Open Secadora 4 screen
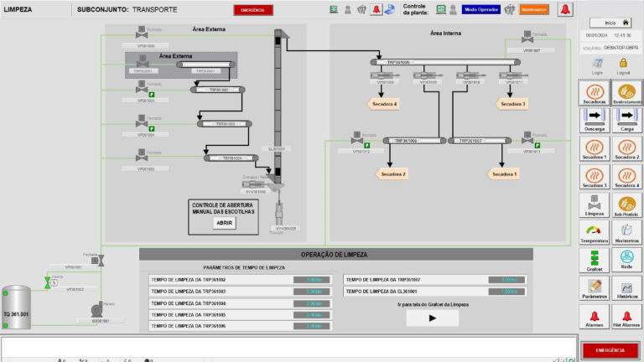Screen dimensions: 644x362 626,177
